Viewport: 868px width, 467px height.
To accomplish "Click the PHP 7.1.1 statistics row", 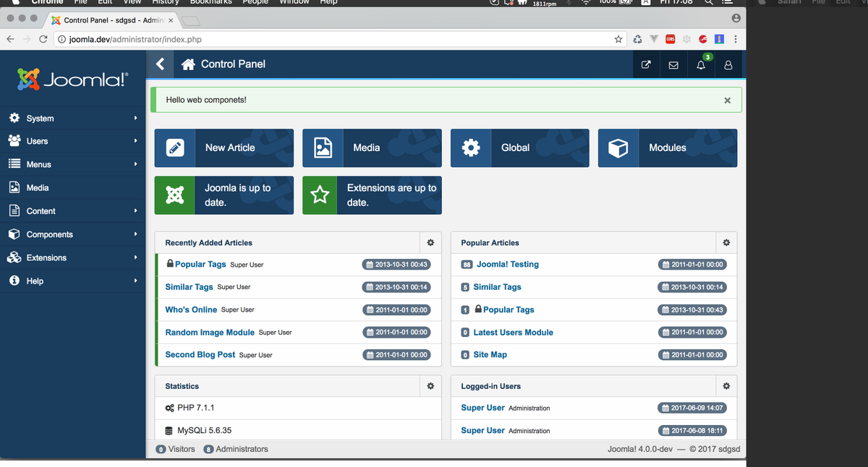I will 298,408.
